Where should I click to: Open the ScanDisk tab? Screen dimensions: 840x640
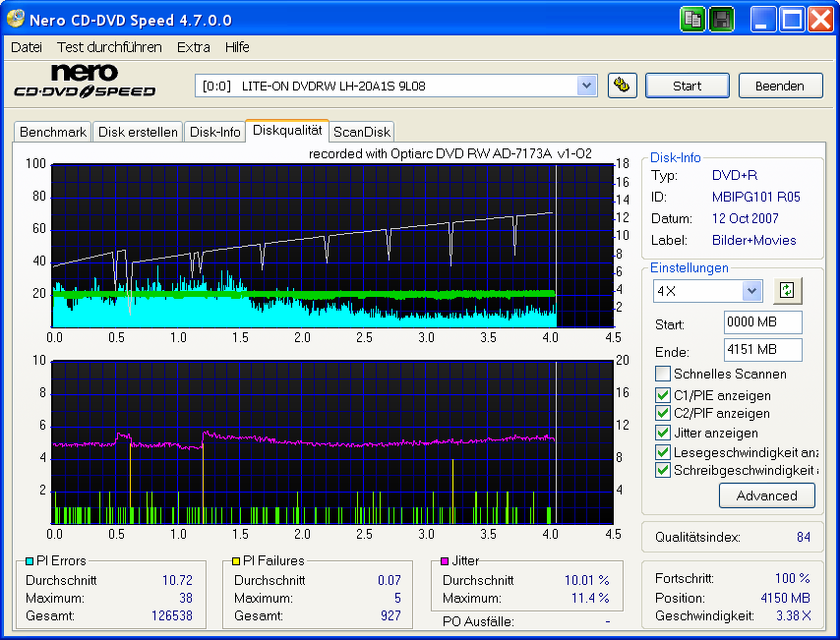pos(361,131)
